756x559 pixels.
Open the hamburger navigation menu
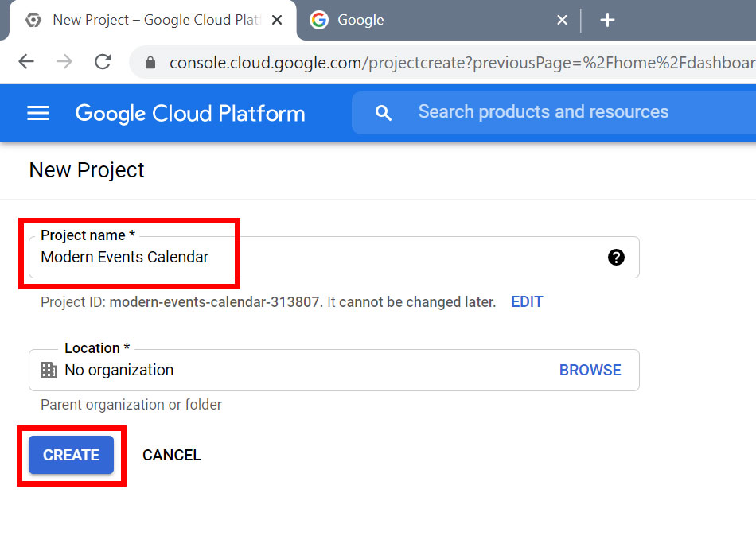38,113
